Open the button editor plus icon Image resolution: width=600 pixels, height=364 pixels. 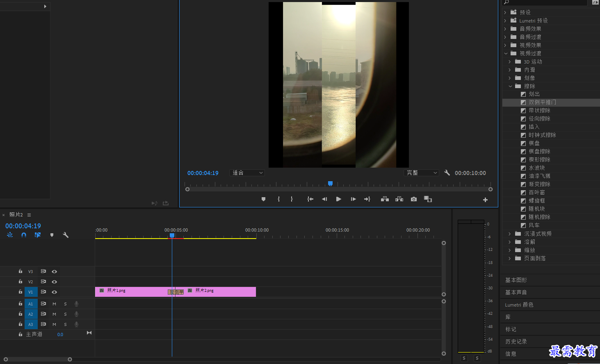485,200
